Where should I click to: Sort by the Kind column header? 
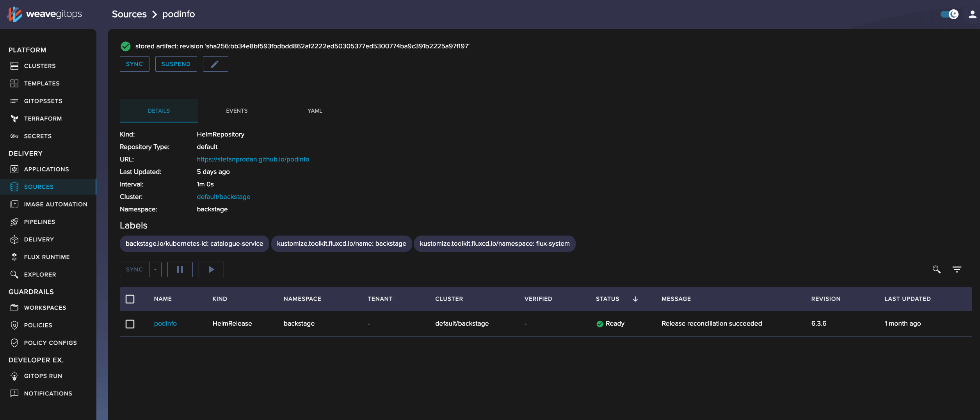(x=220, y=299)
